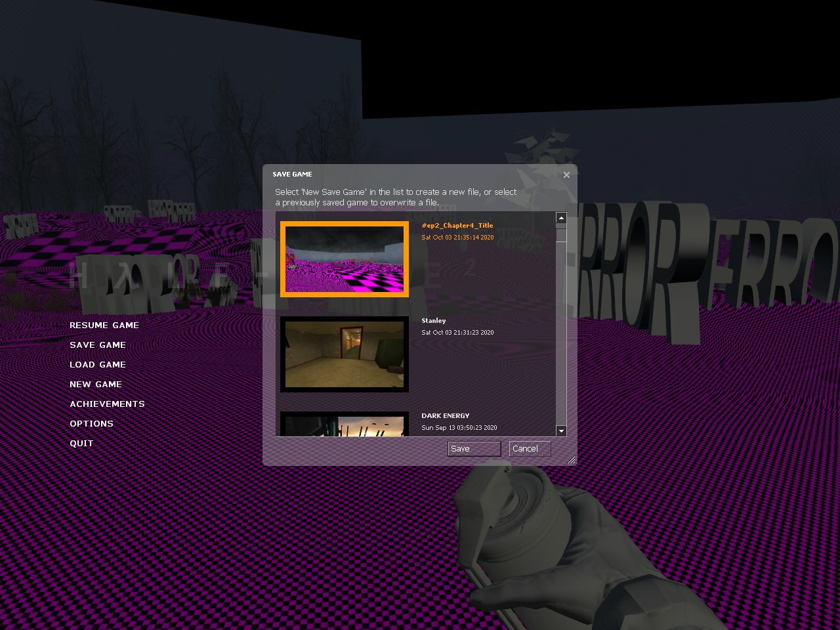Click scroll down arrow in save list
840x630 pixels.
(x=561, y=431)
